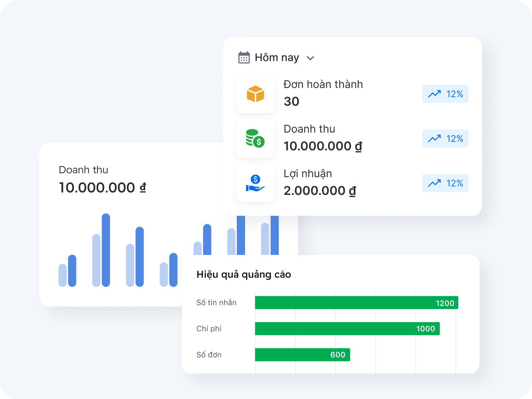Click trend arrow icon for Đơn hoàn thành
Screen dimensions: 532x399
434,94
